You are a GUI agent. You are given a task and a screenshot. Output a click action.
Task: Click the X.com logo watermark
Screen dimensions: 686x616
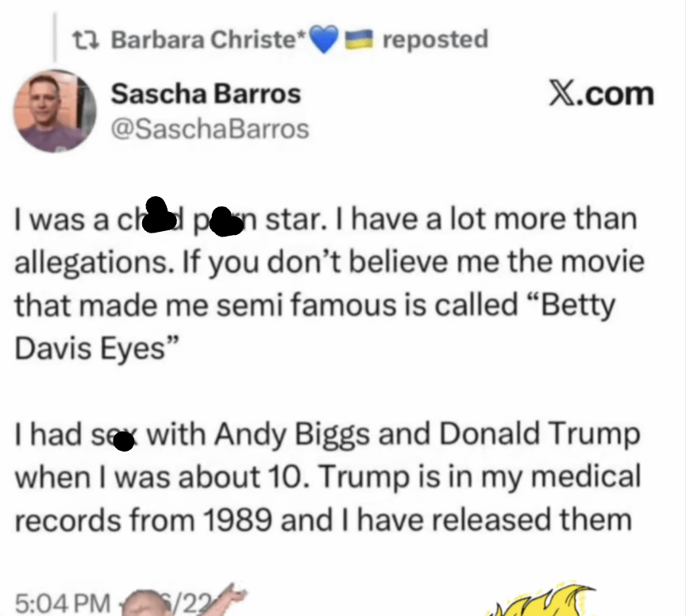pyautogui.click(x=601, y=94)
